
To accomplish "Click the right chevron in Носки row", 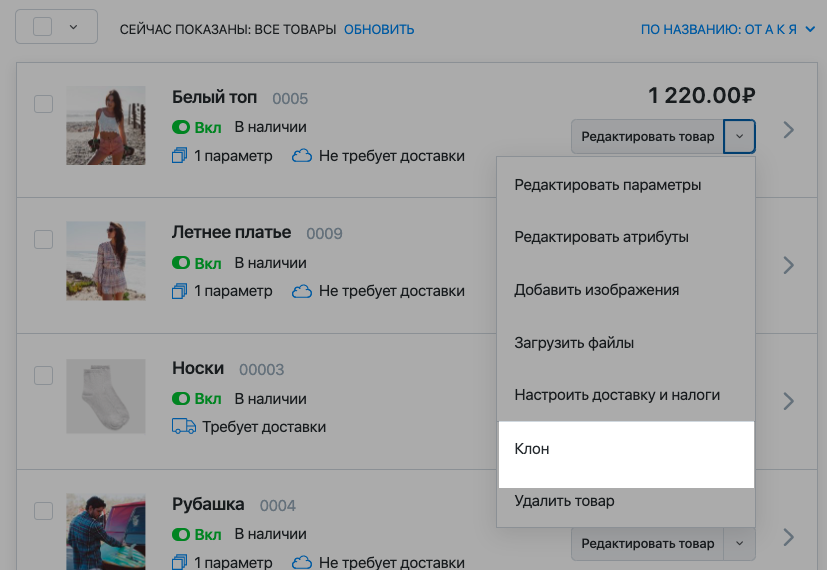I will pos(788,401).
